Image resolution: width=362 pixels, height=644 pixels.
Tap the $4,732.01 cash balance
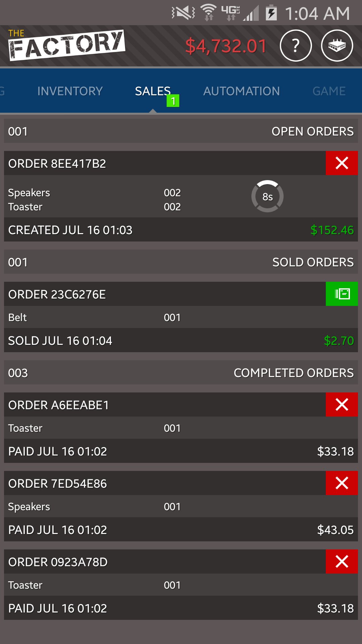(x=226, y=46)
